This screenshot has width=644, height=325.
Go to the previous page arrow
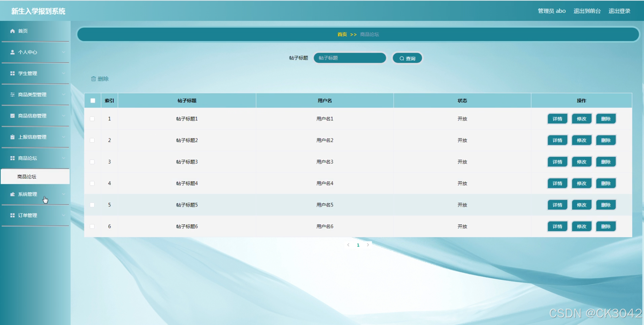click(348, 245)
